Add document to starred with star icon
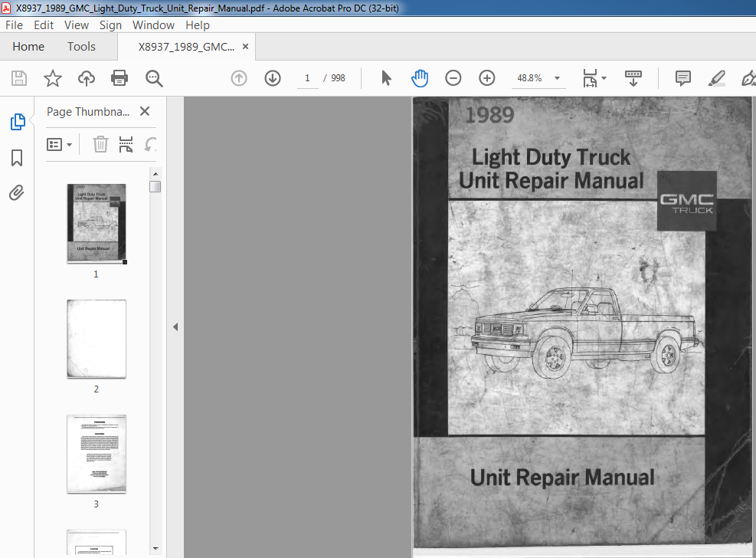 click(53, 77)
